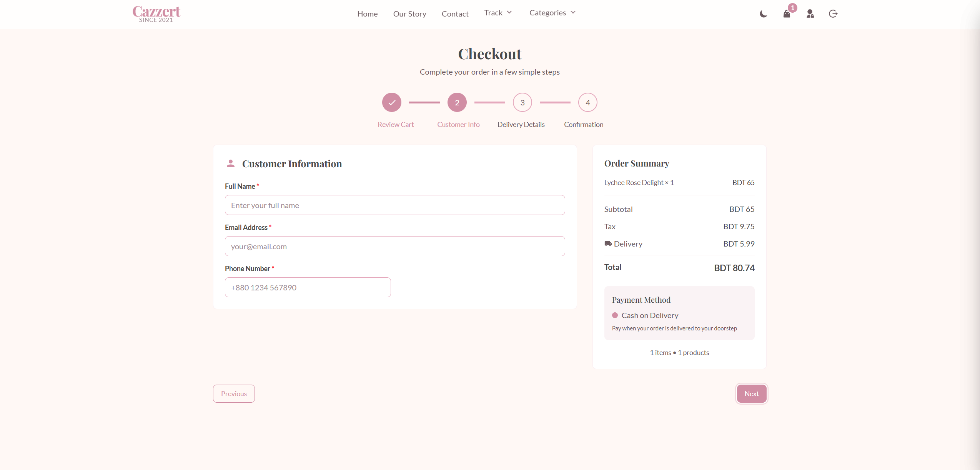Expand the Track chevron arrow

(x=509, y=12)
